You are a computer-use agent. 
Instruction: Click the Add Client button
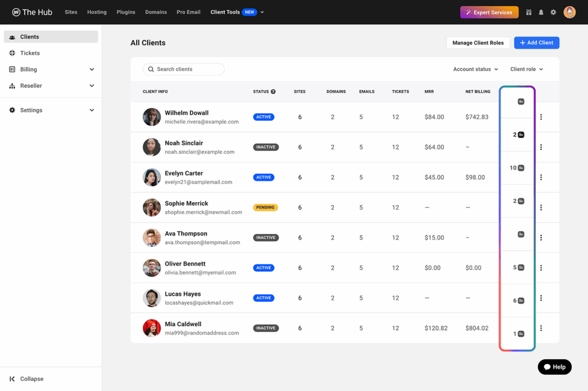pyautogui.click(x=536, y=43)
